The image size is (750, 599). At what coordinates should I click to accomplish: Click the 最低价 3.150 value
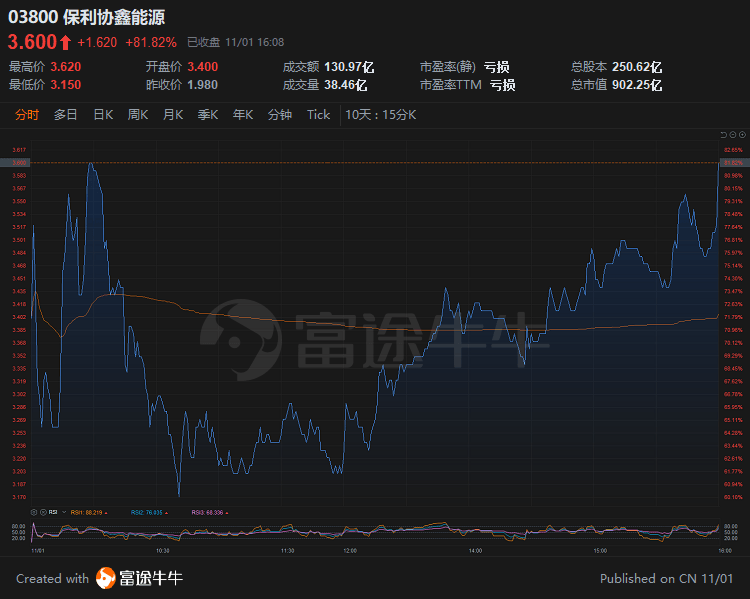tap(66, 85)
